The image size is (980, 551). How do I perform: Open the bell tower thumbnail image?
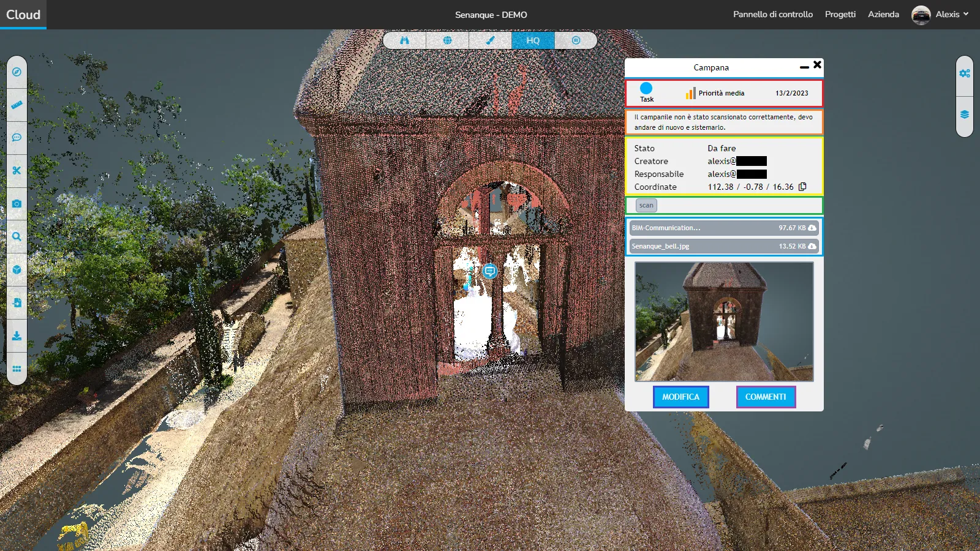pyautogui.click(x=724, y=321)
